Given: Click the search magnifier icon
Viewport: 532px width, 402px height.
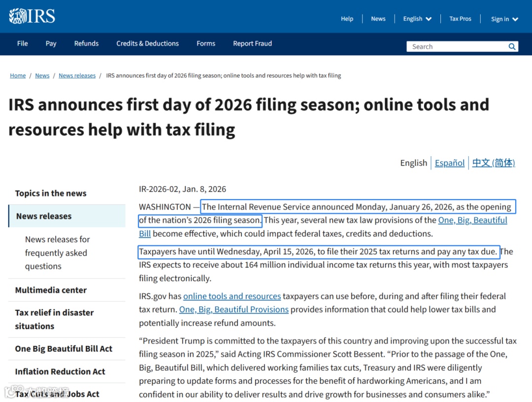Looking at the screenshot, I should pyautogui.click(x=512, y=46).
